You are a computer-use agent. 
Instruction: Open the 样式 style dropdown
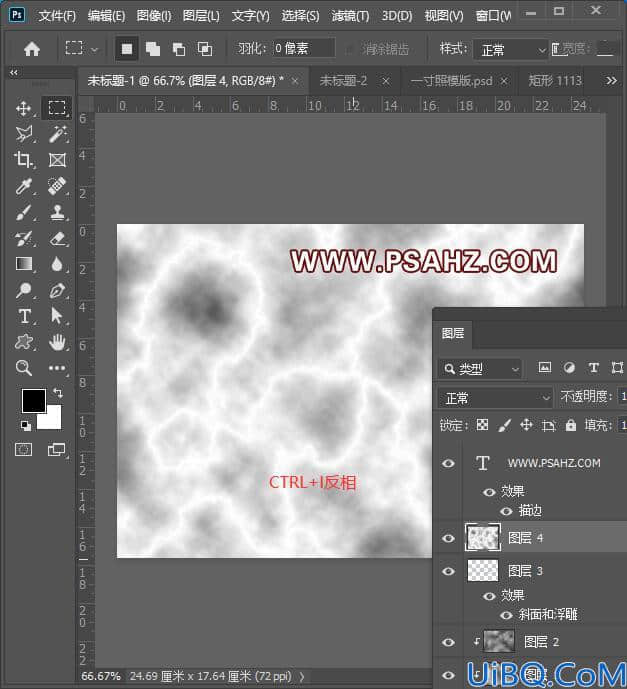coord(511,50)
